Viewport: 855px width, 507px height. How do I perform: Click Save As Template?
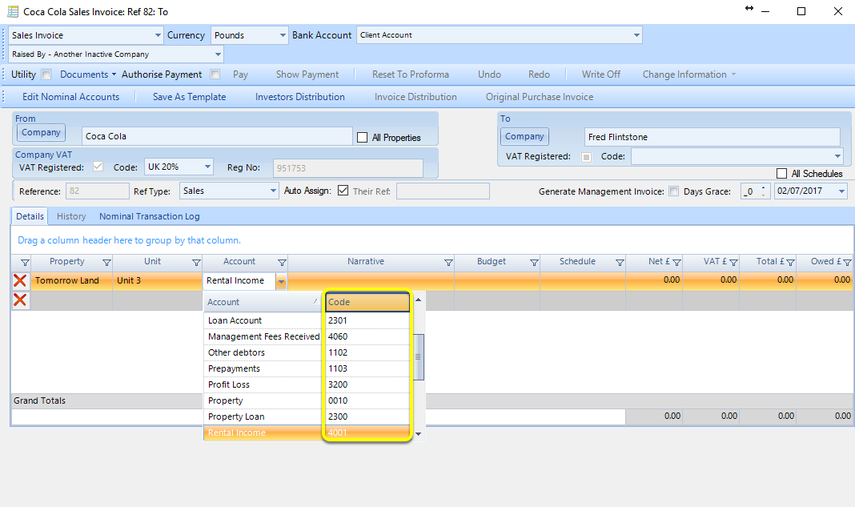pos(189,97)
